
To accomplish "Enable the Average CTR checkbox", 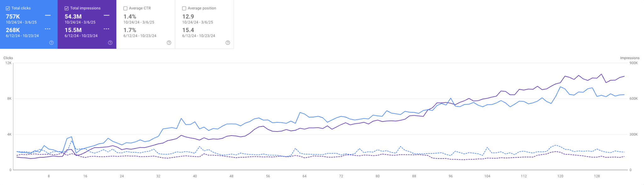I will pyautogui.click(x=125, y=8).
